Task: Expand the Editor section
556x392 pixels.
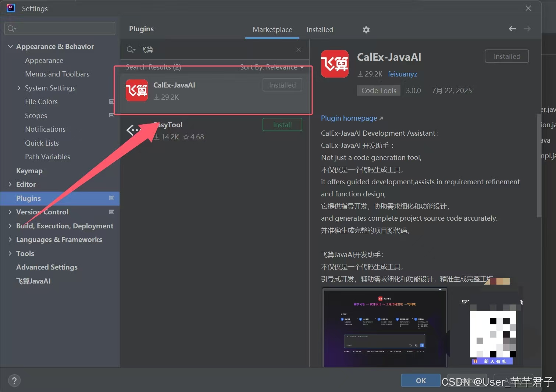Action: (10, 184)
